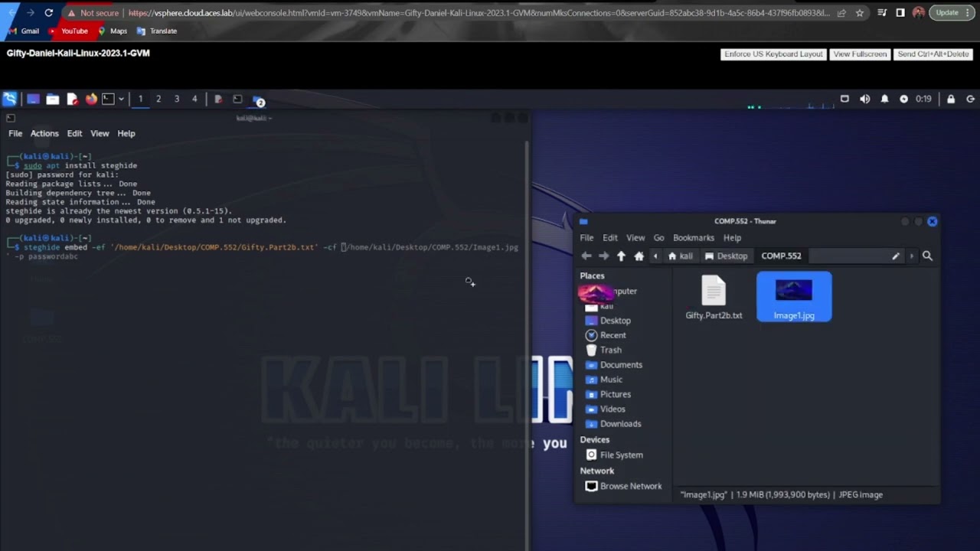Screen dimensions: 980x551
Task: Select Recent in the Places sidebar
Action: pos(612,335)
